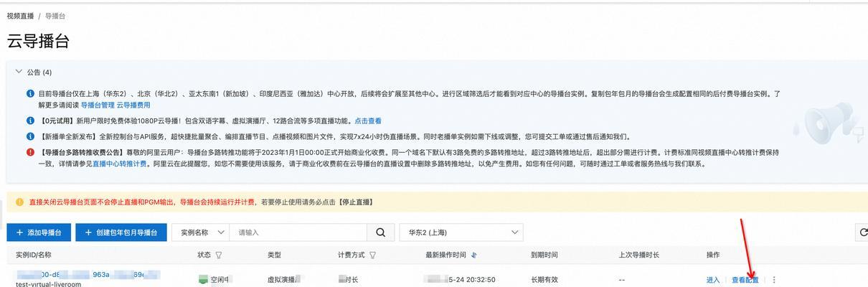The width and height of the screenshot is (868, 287).
Task: Click the 上次导播时长 column header
Action: pos(639,255)
